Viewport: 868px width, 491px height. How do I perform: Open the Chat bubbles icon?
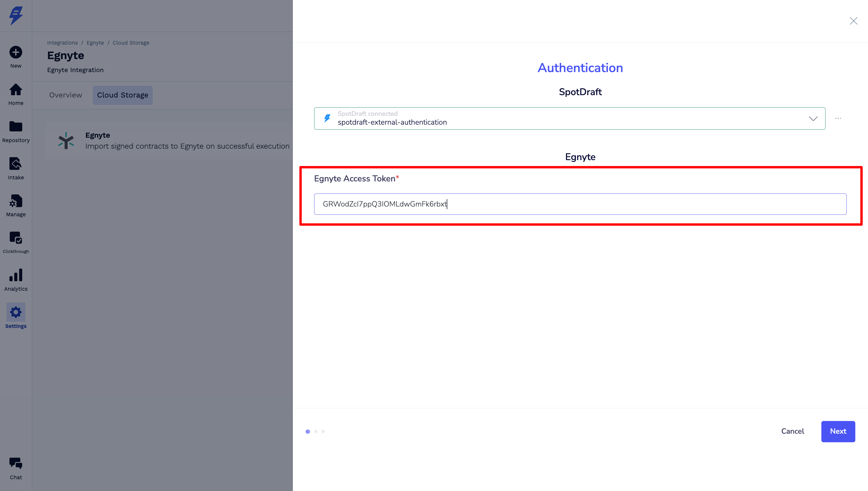coord(16,463)
